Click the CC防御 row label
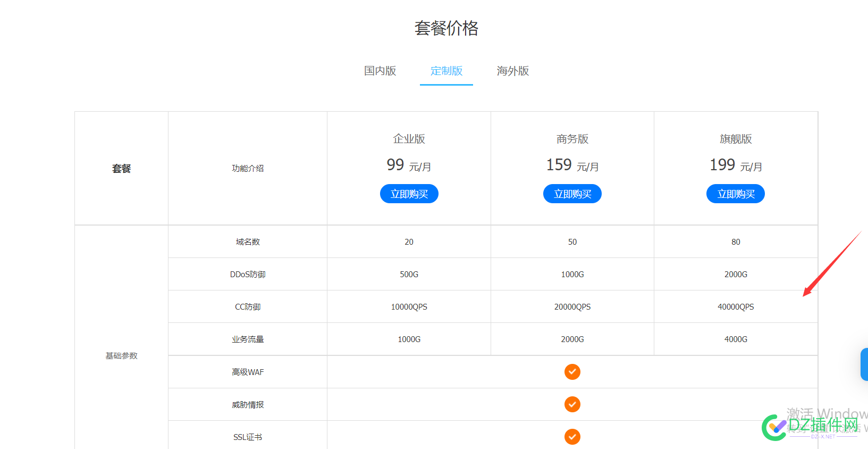Screen dimensions: 868x449 (x=248, y=306)
